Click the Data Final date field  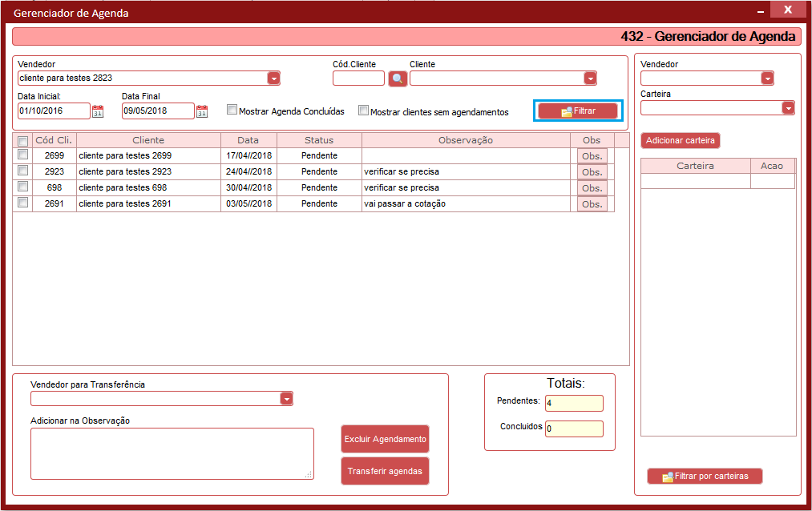pos(158,111)
